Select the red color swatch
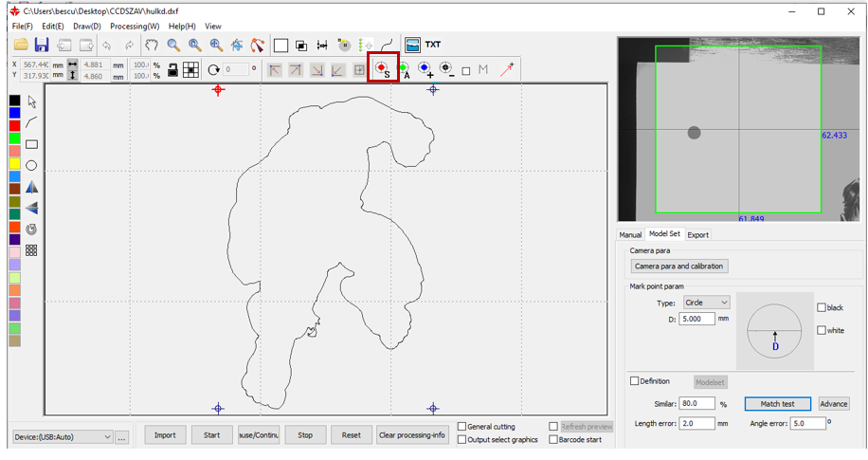The width and height of the screenshot is (868, 460). point(15,125)
